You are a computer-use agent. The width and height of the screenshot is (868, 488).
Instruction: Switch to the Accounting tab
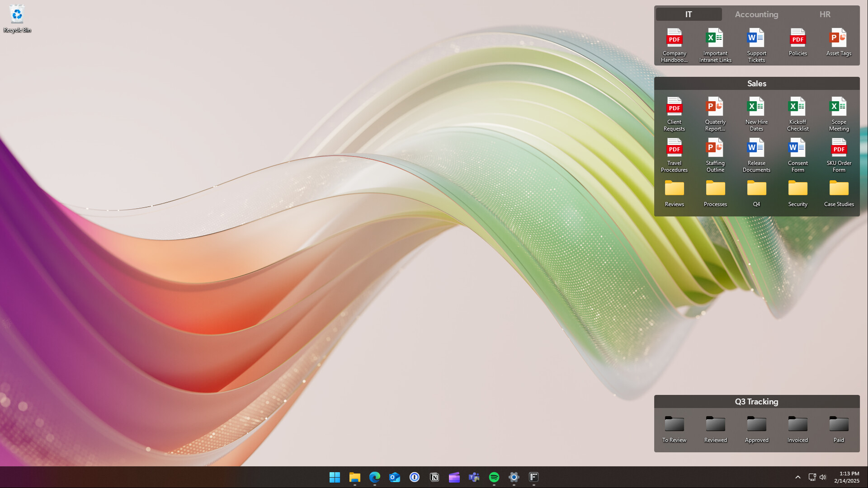point(756,14)
